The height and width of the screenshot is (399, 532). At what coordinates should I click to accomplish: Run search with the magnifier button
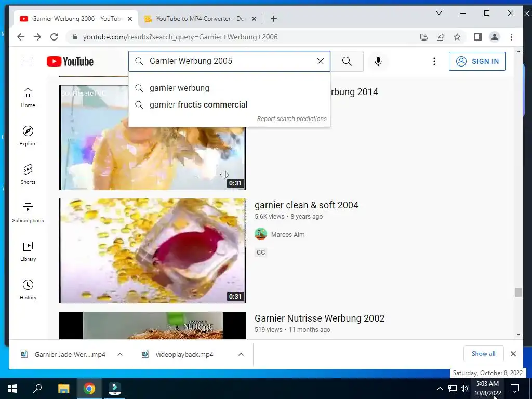click(347, 61)
